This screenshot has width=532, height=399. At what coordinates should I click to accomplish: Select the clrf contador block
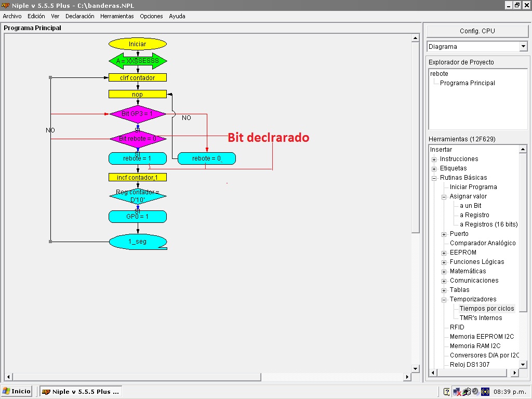tap(137, 78)
